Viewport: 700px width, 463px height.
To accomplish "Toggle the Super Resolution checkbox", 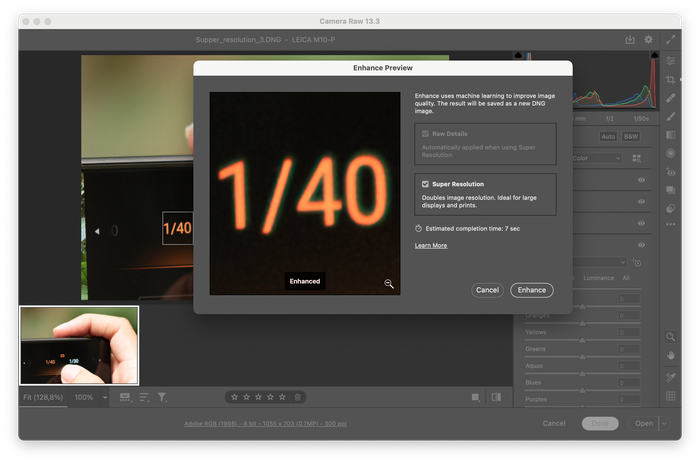I will coord(425,184).
